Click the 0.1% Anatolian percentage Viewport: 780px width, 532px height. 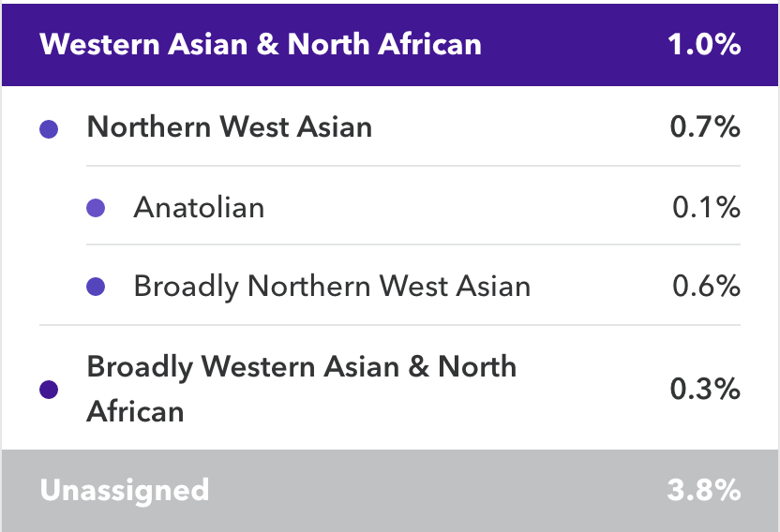coord(706,207)
